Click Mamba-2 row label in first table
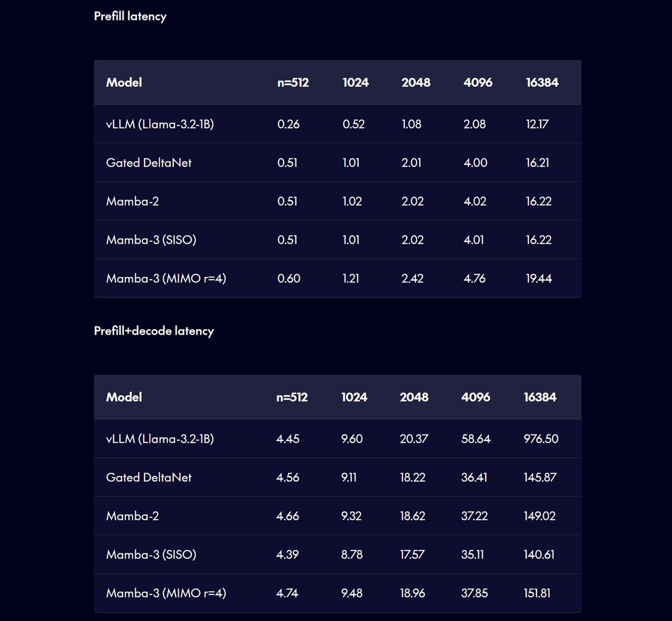 coord(132,202)
